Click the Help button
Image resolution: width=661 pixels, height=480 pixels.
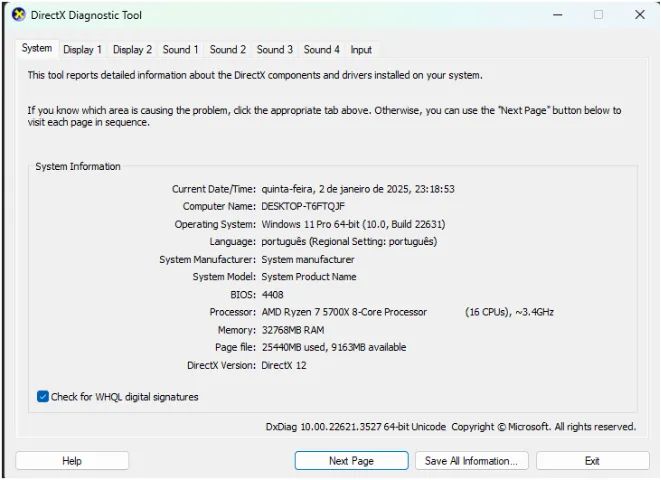(72, 461)
